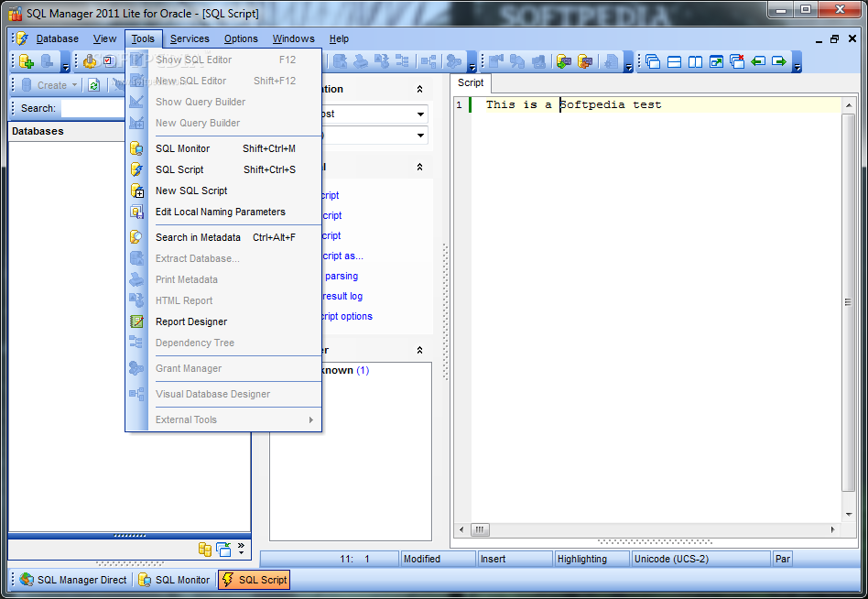The width and height of the screenshot is (868, 599).
Task: Click the 'Unicode (UCS-2)' status bar entry
Action: (700, 559)
